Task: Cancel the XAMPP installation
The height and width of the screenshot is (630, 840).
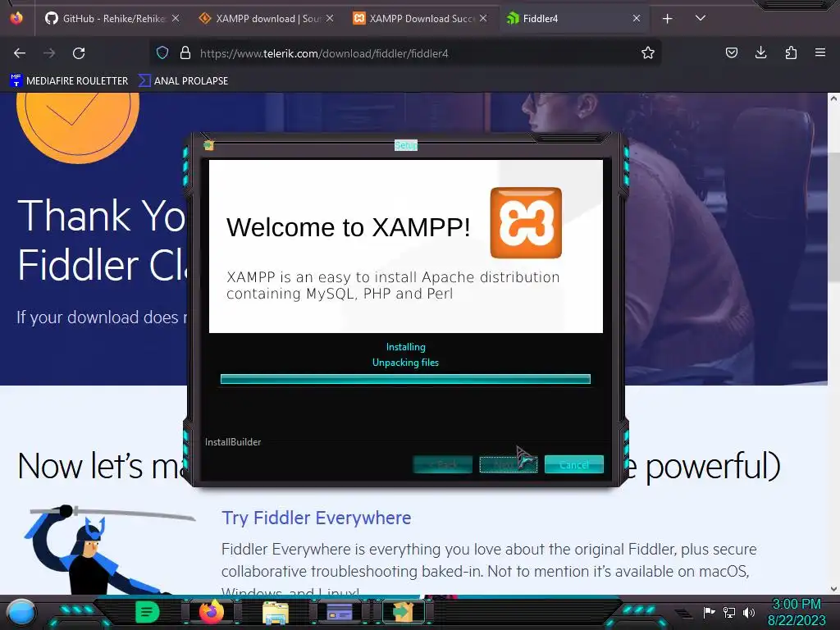Action: [573, 464]
